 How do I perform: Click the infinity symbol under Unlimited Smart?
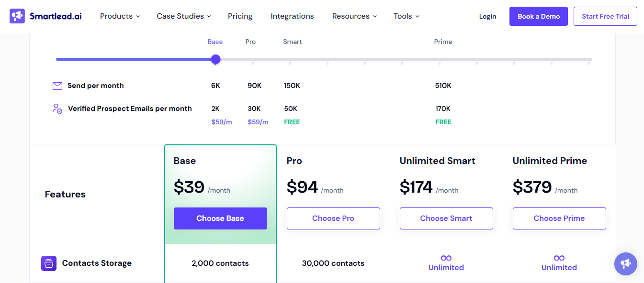(446, 259)
